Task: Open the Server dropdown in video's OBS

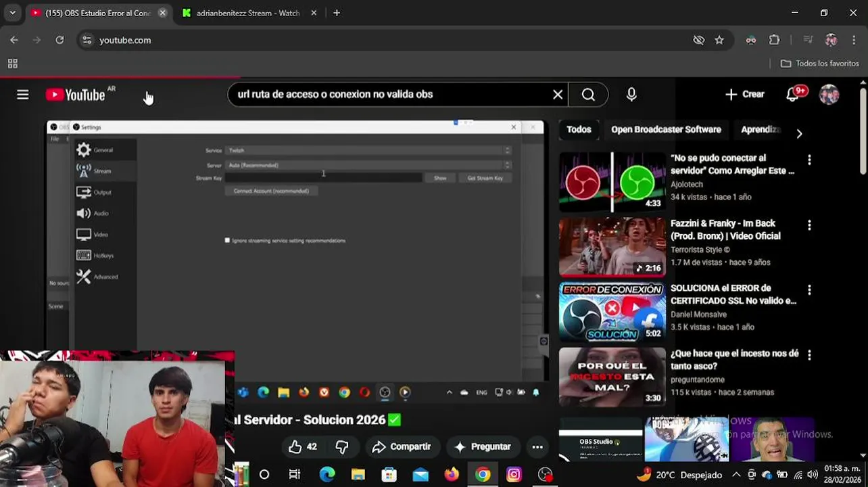Action: point(369,165)
